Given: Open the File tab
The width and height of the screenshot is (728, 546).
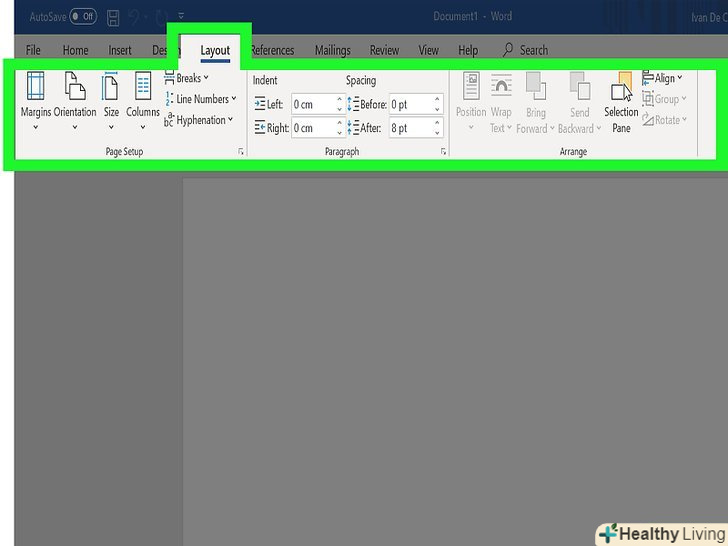Looking at the screenshot, I should click(x=33, y=50).
